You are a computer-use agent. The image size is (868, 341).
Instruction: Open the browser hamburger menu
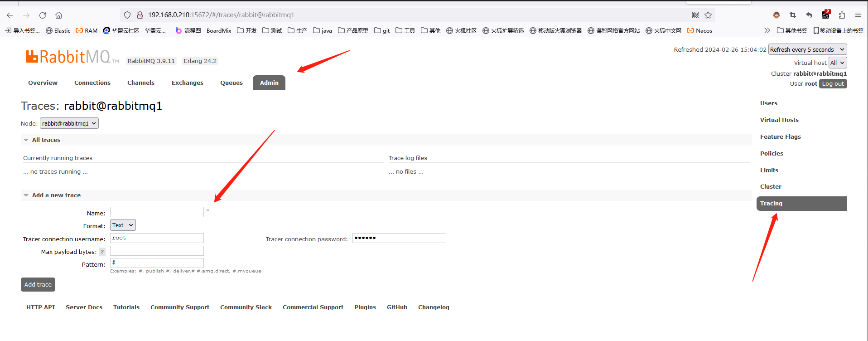[858, 15]
